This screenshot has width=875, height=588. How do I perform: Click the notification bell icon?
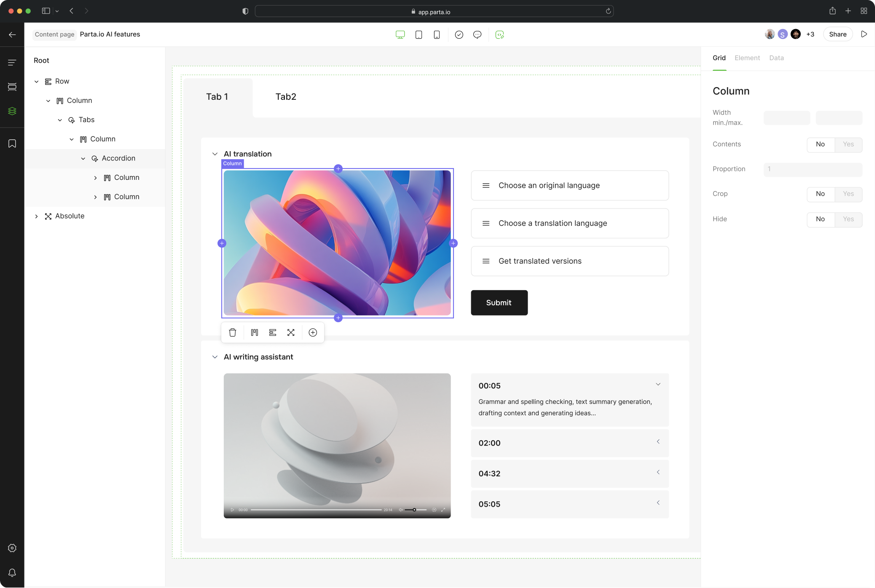(12, 572)
